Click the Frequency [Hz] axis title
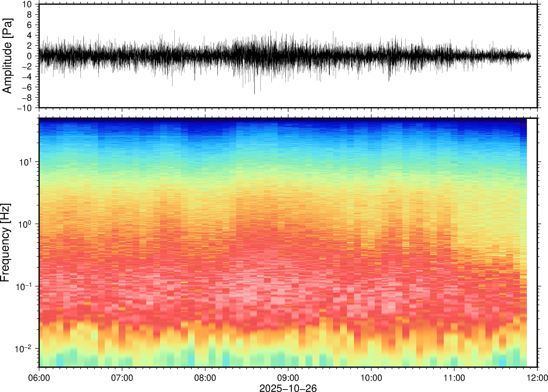This screenshot has width=548, height=392. pyautogui.click(x=5, y=243)
